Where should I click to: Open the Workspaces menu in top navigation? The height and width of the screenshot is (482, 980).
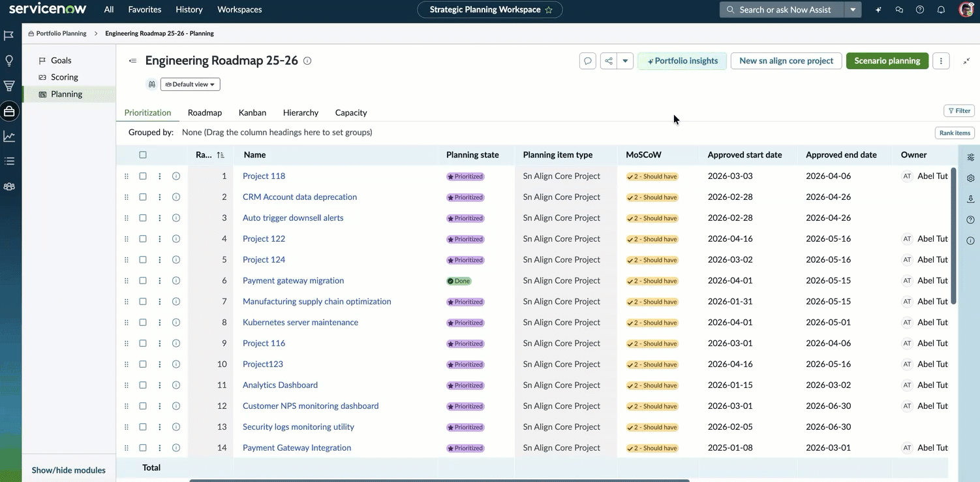[x=239, y=10]
